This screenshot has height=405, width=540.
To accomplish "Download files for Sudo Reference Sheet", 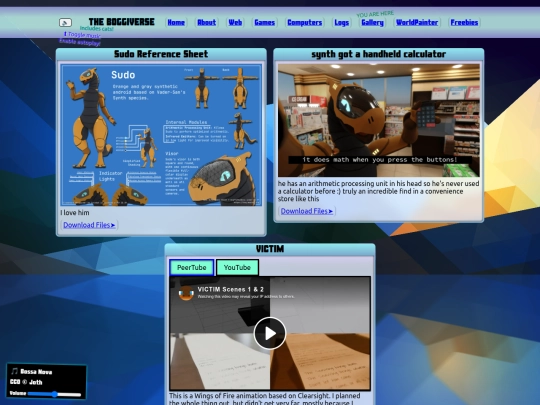I will pyautogui.click(x=89, y=225).
